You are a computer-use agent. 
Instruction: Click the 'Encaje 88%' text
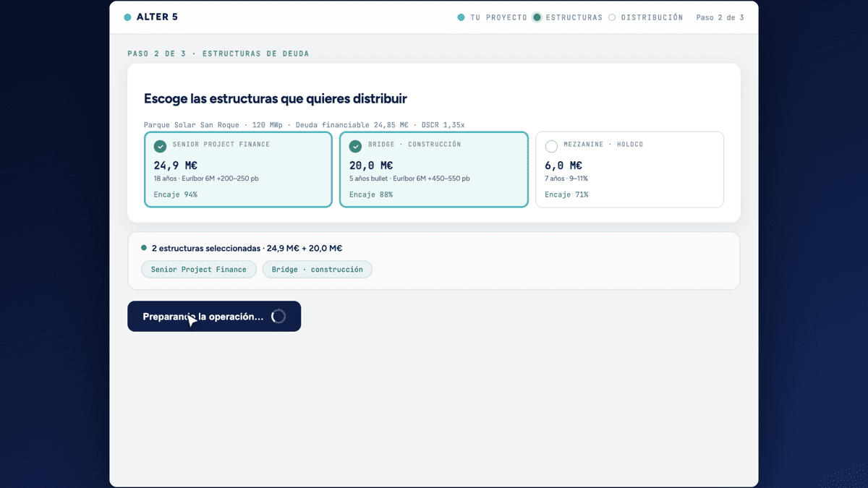pyautogui.click(x=371, y=194)
